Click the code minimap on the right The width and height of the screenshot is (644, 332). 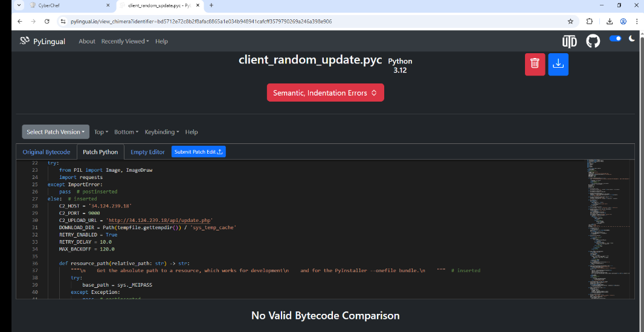pyautogui.click(x=608, y=229)
